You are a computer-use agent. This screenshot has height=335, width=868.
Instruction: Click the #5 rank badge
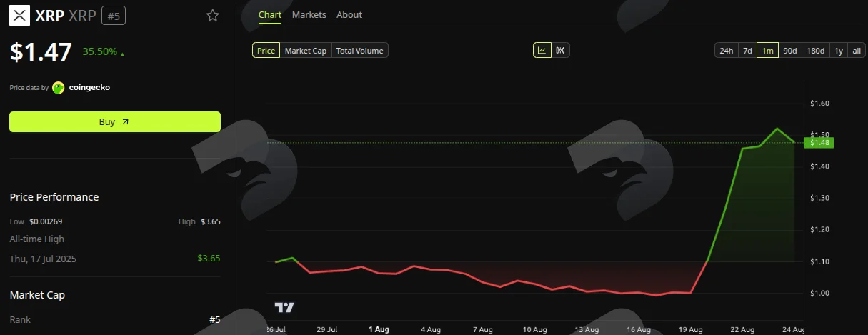(x=114, y=15)
